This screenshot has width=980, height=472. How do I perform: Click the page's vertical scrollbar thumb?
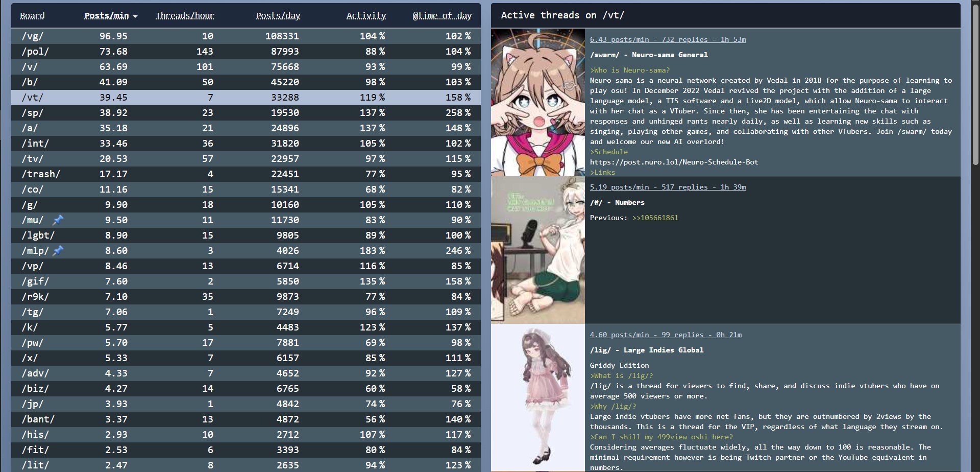[975, 84]
